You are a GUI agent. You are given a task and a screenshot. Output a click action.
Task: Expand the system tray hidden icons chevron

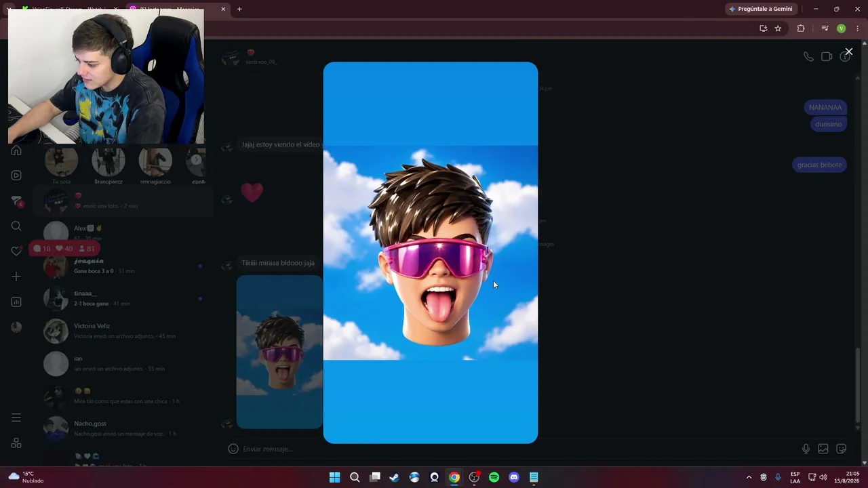tap(749, 477)
